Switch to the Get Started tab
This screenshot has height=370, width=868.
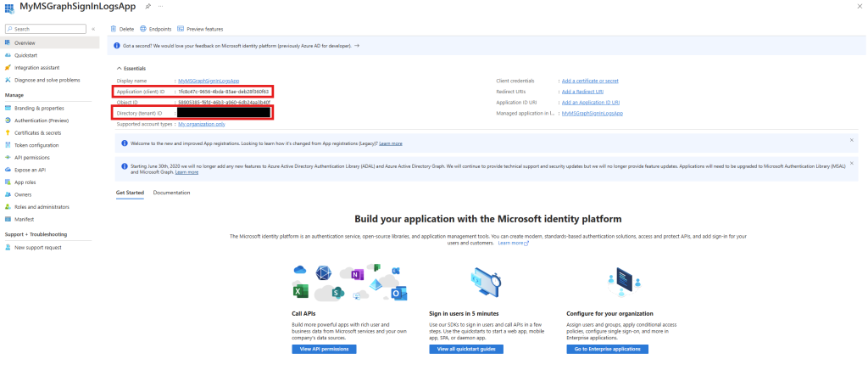130,193
